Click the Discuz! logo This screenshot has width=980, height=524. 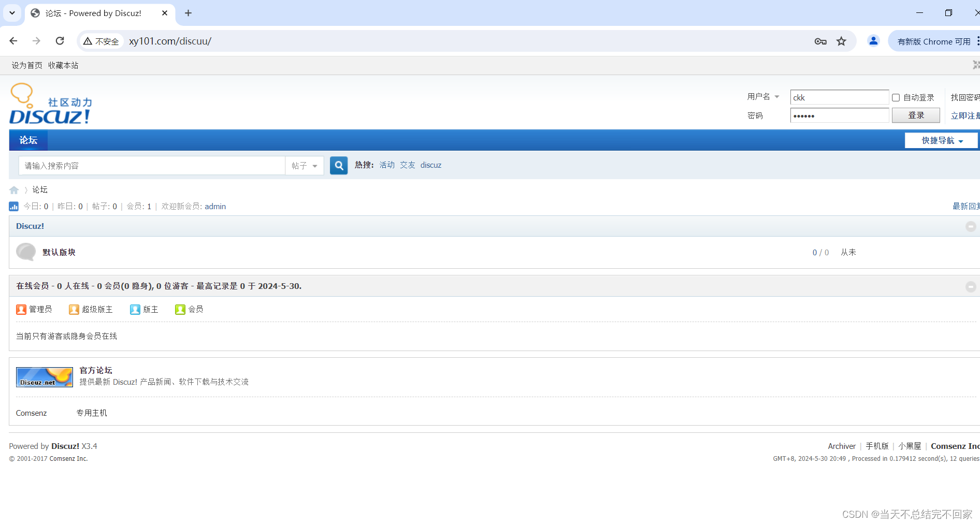pos(51,104)
